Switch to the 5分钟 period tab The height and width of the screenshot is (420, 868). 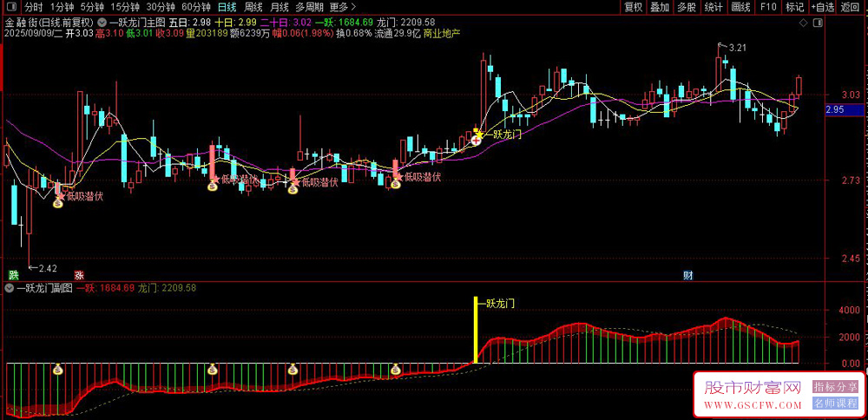pos(92,7)
